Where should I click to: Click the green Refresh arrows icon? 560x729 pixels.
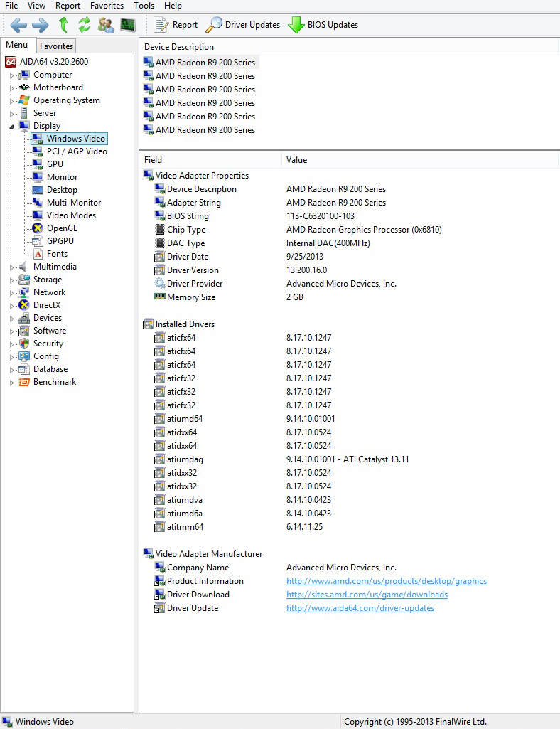tap(84, 25)
